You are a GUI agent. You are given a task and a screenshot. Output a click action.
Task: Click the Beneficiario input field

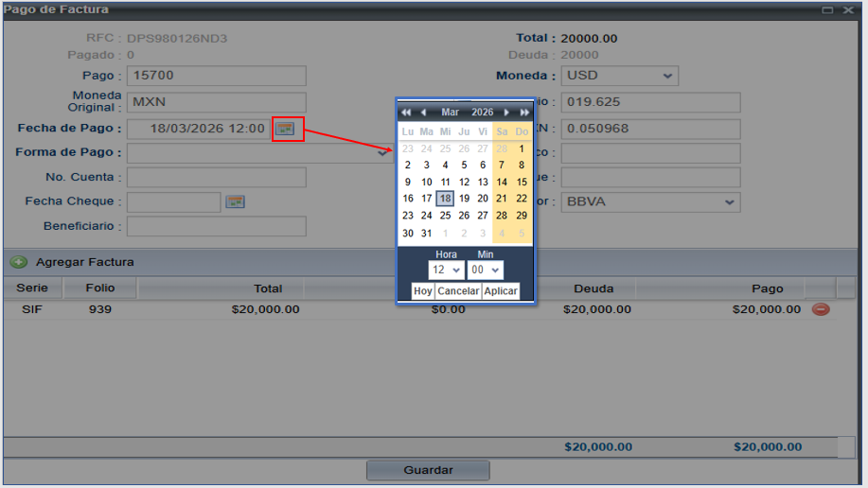pyautogui.click(x=217, y=226)
